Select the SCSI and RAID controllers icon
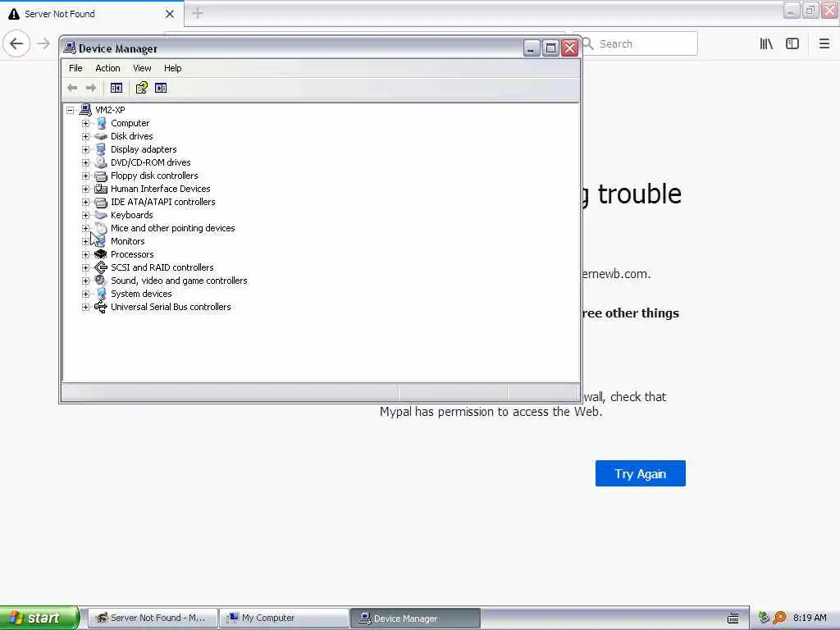The width and height of the screenshot is (840, 630). pos(101,267)
